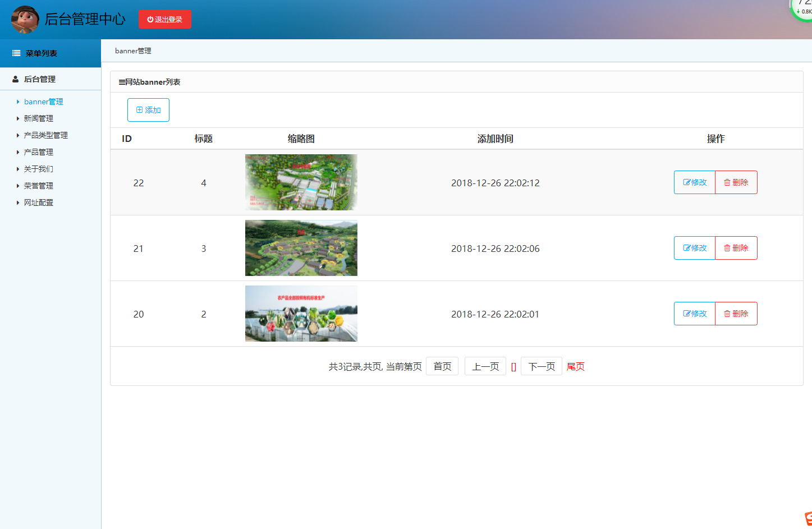The image size is (812, 529).
Task: Expand the 荣誉管理 sidebar arrow
Action: point(17,186)
